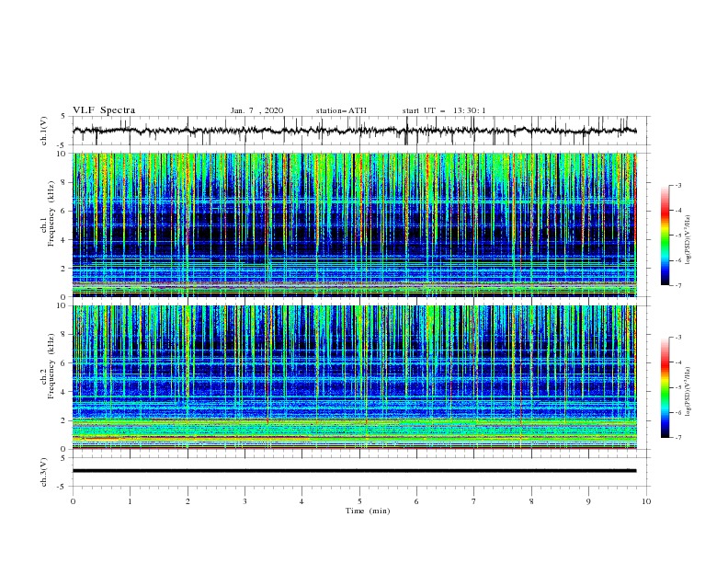This screenshot has height=563, width=728.
Task: Click the ch.1 voltage waveform trace
Action: tap(354, 131)
